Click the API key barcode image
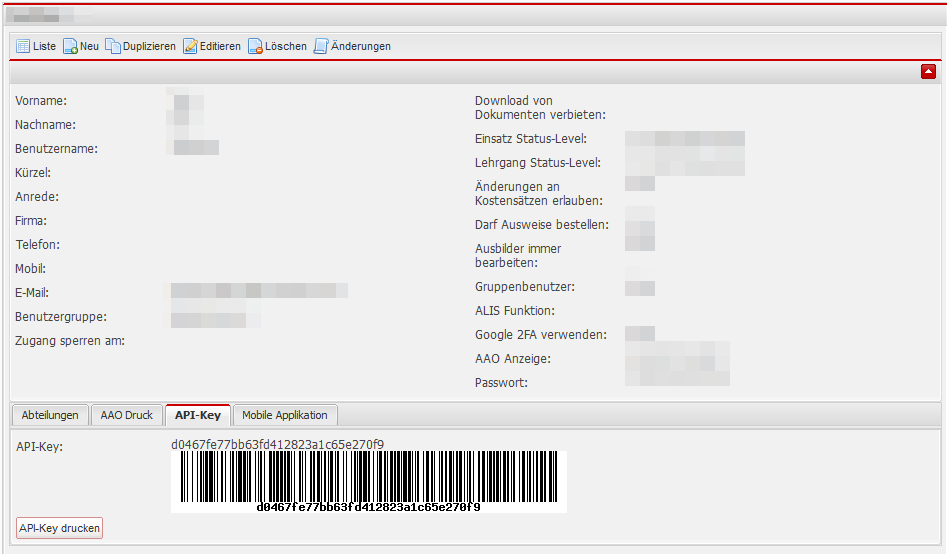Screen dimensions: 947x554 (x=368, y=478)
